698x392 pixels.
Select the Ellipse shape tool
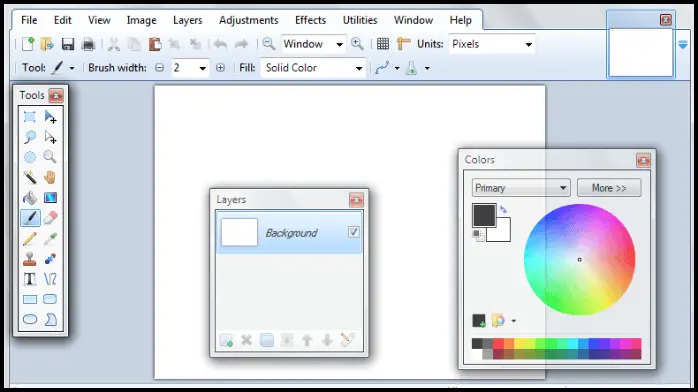pyautogui.click(x=30, y=319)
